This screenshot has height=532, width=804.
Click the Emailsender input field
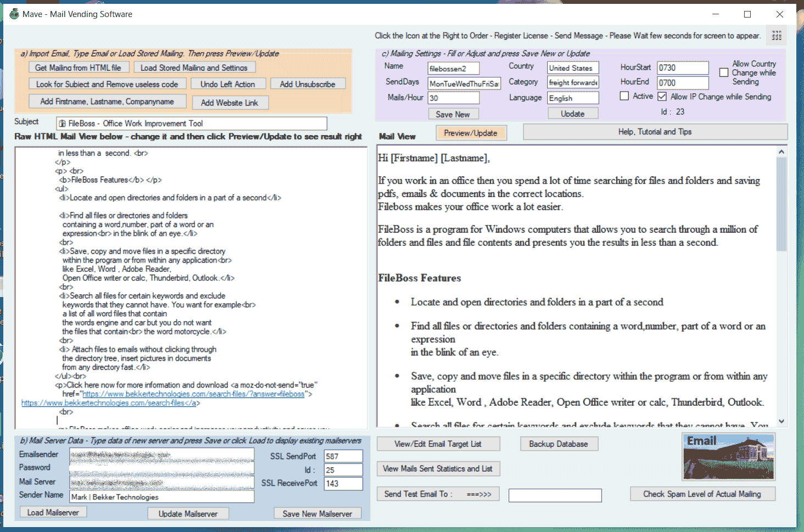[x=162, y=455]
